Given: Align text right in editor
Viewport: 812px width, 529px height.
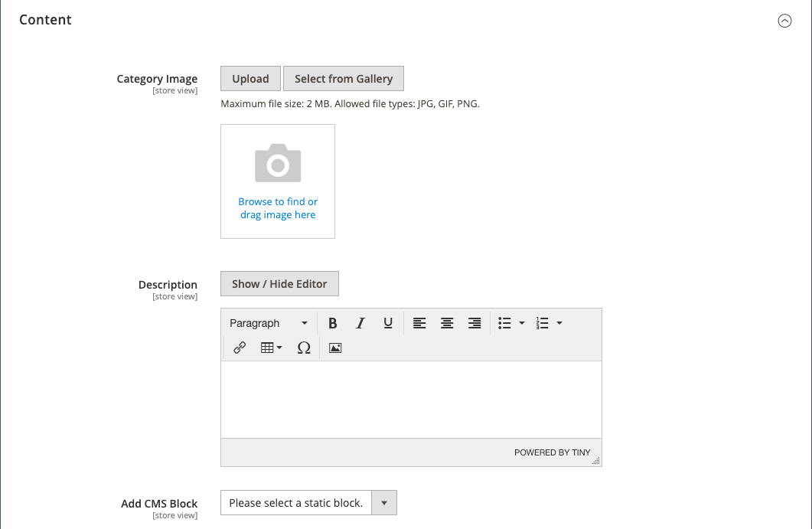Looking at the screenshot, I should [x=474, y=323].
